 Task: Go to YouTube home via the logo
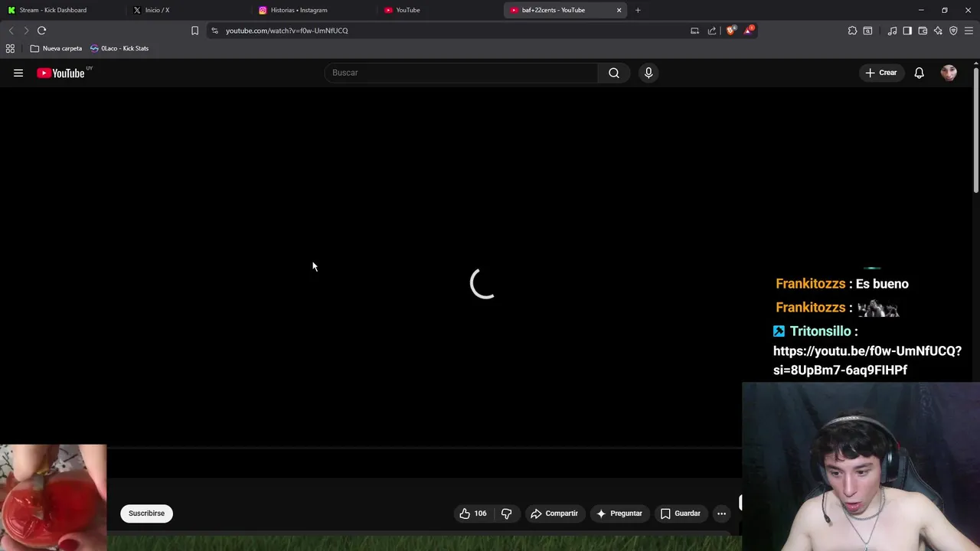60,73
